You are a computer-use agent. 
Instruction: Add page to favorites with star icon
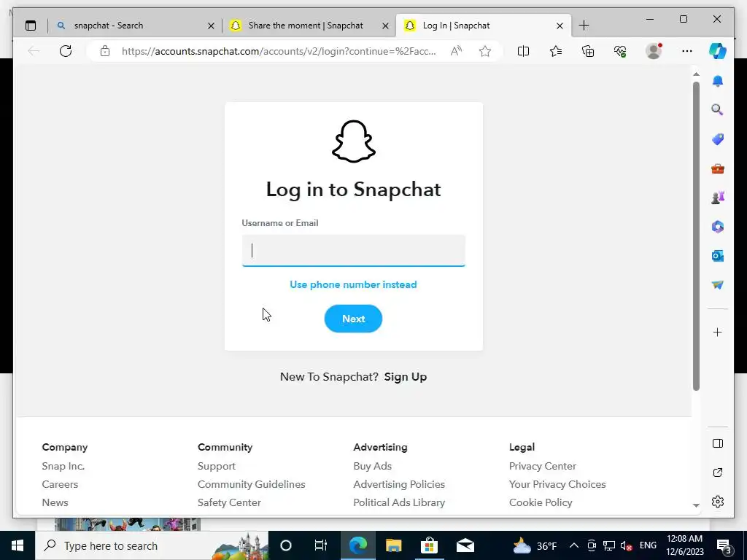click(485, 51)
